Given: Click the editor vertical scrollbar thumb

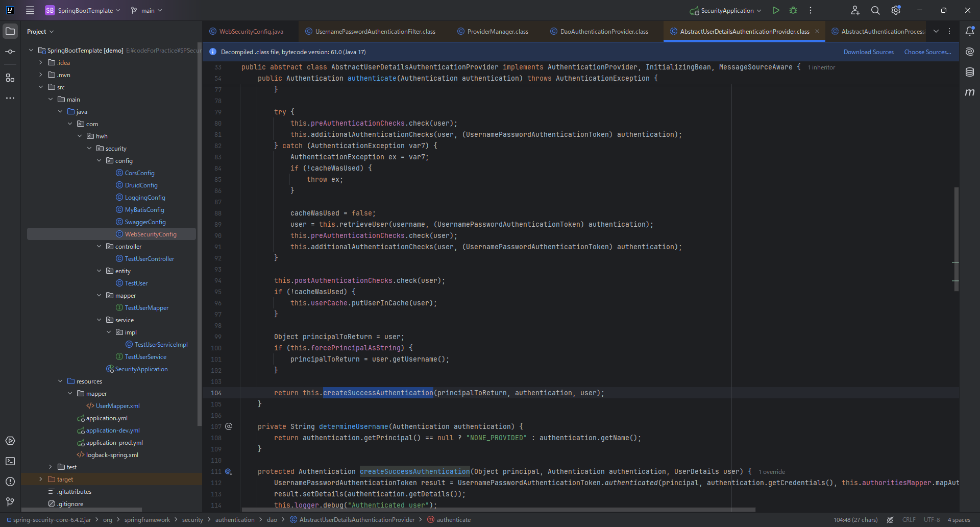Looking at the screenshot, I should tap(956, 239).
